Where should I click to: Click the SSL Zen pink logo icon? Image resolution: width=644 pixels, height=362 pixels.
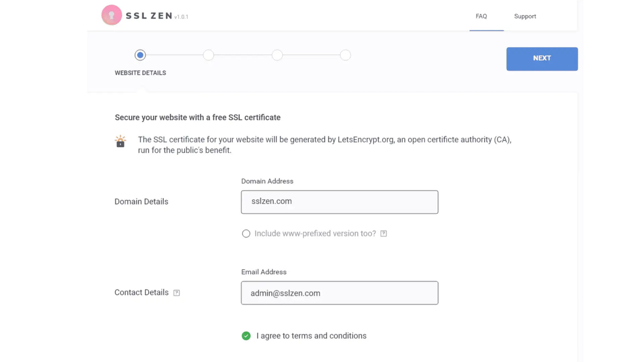(112, 15)
